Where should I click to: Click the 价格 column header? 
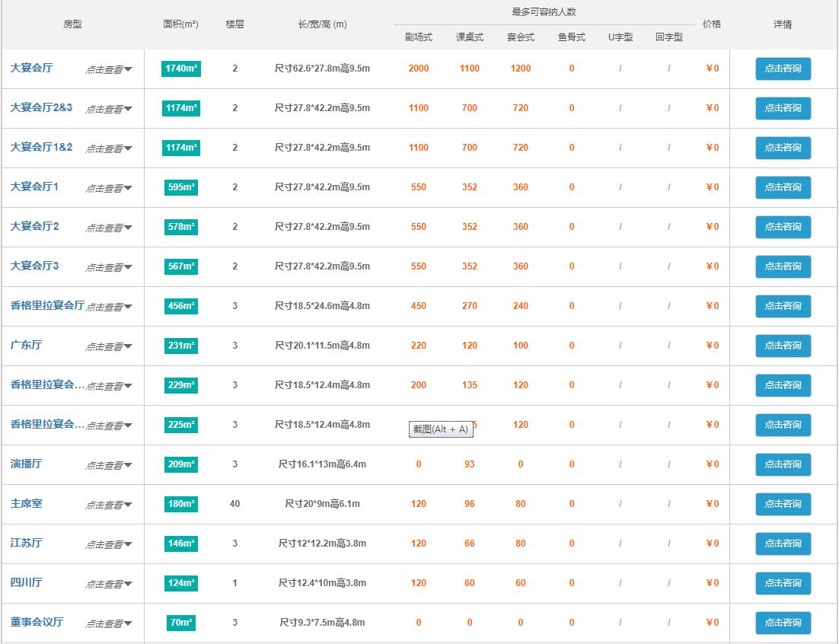click(x=712, y=24)
